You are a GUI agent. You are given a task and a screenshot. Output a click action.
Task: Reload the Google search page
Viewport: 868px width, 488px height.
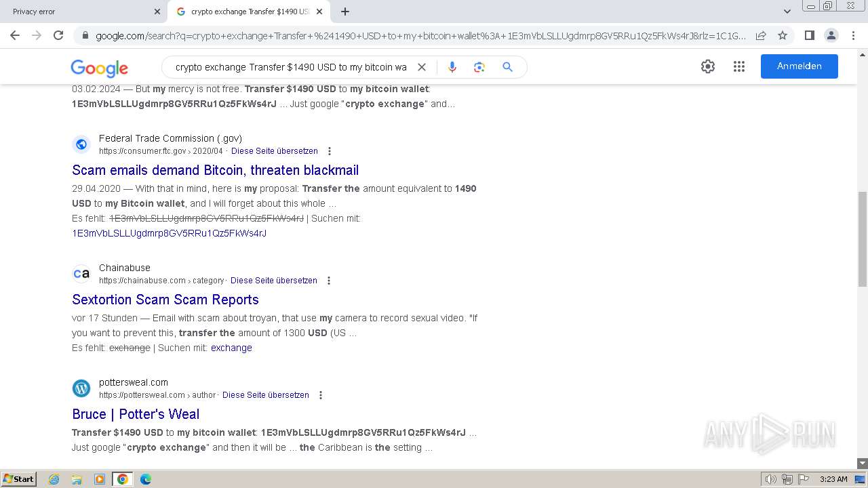(58, 35)
